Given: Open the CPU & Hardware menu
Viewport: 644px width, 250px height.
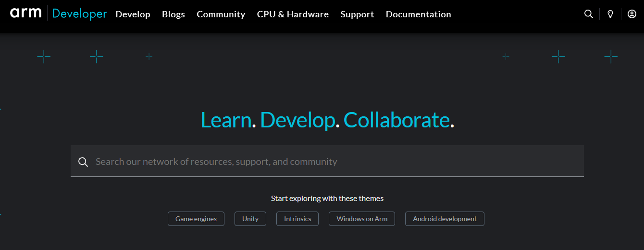Looking at the screenshot, I should (x=293, y=14).
